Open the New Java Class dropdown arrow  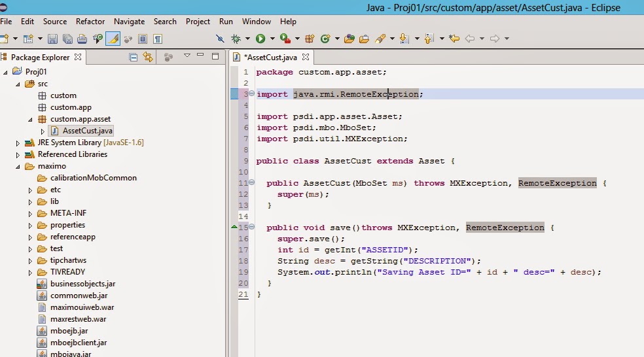click(x=337, y=39)
